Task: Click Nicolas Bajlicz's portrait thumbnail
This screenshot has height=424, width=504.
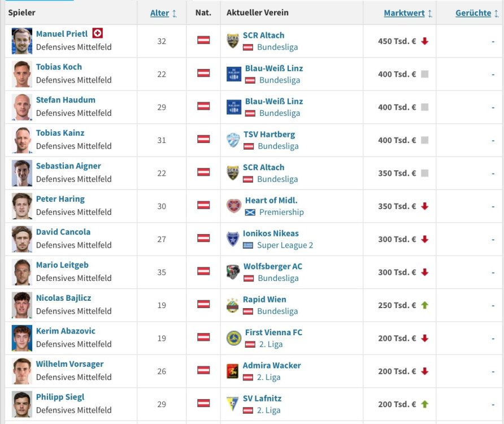Action: point(22,305)
